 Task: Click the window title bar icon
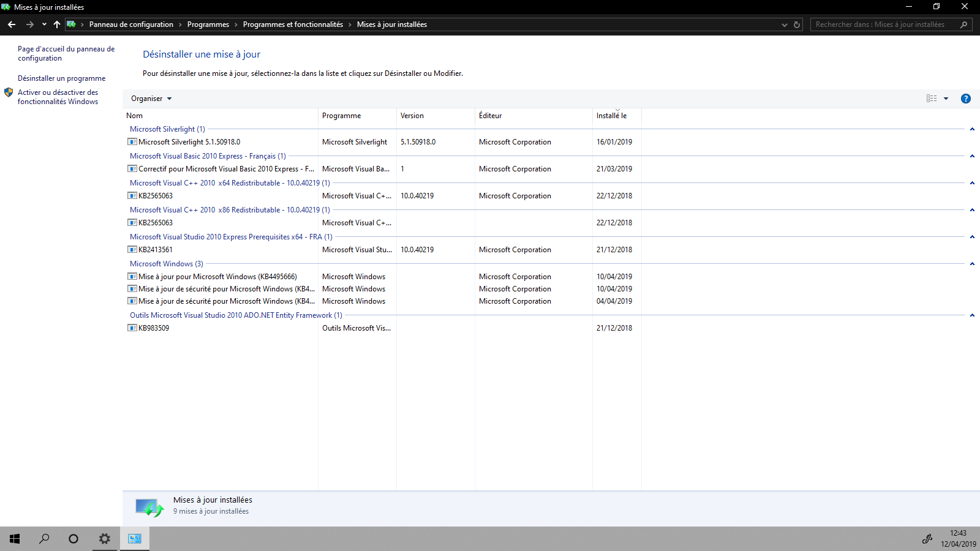click(6, 7)
